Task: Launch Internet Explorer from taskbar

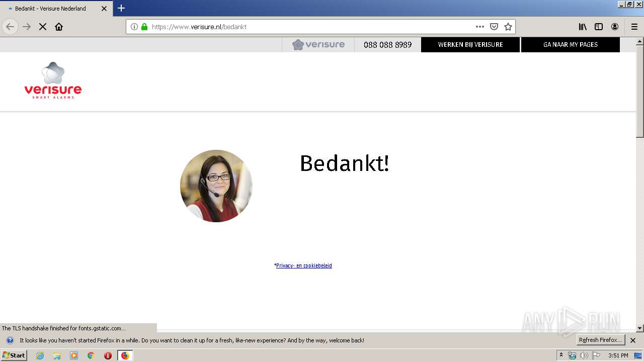Action: 40,355
